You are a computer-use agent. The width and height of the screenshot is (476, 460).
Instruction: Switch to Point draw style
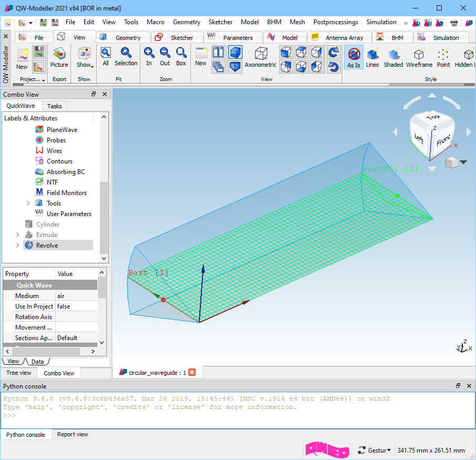(443, 57)
